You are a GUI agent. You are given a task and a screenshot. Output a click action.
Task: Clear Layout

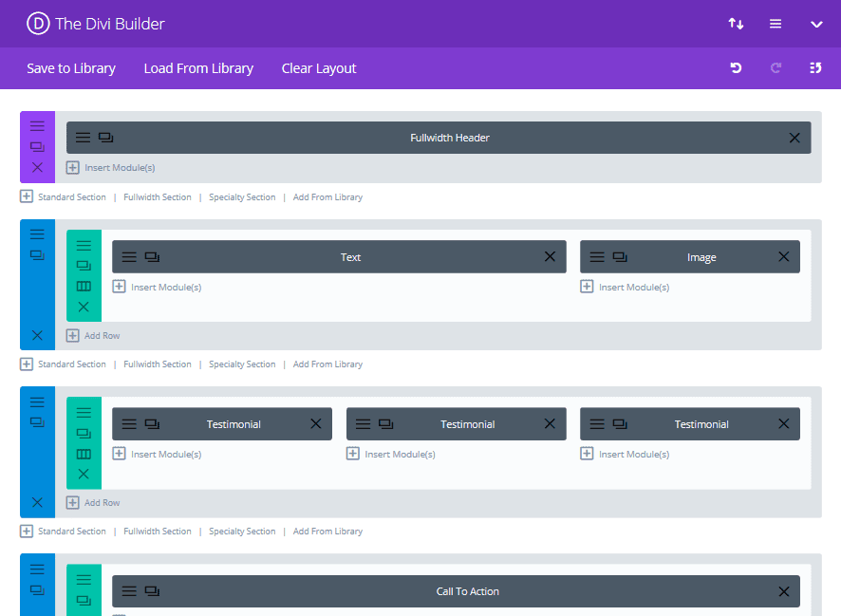[319, 68]
